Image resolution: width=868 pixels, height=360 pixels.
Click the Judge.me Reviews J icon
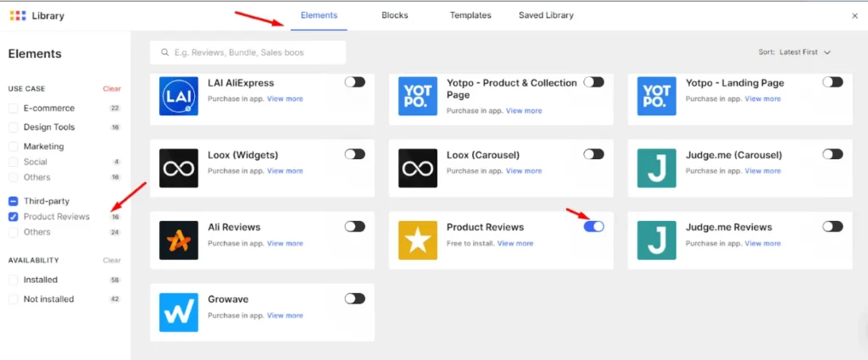657,240
